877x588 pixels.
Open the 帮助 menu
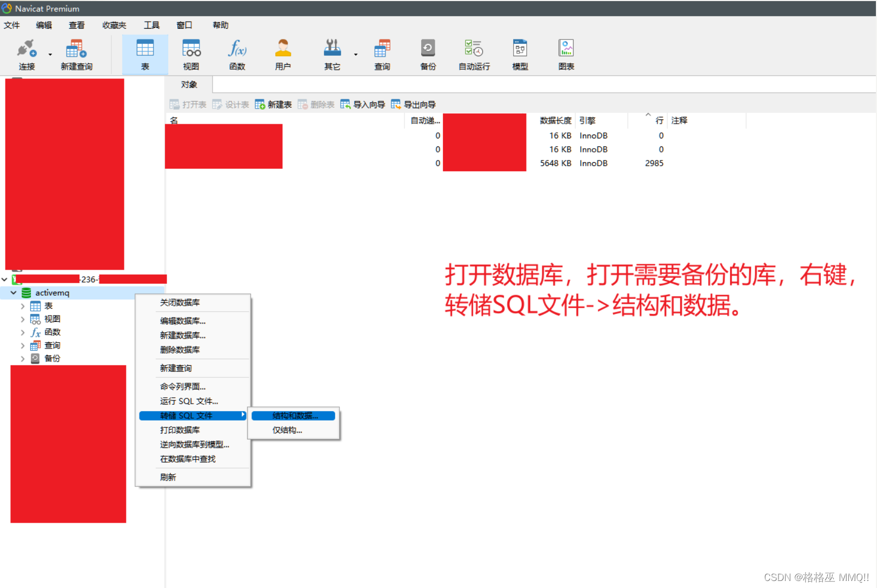click(221, 25)
